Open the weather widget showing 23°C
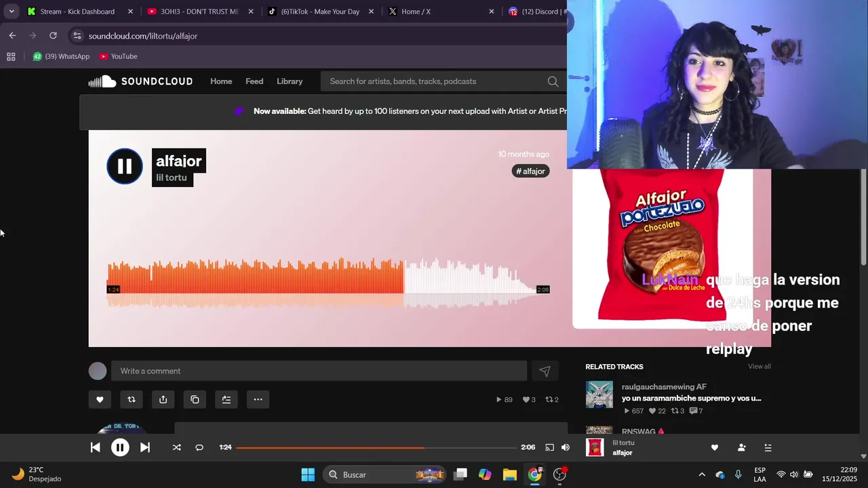 tap(37, 474)
